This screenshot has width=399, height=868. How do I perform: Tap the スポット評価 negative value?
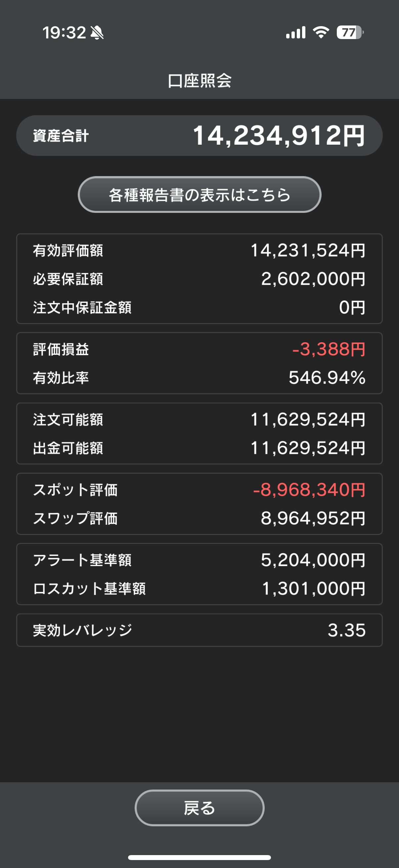(x=309, y=490)
